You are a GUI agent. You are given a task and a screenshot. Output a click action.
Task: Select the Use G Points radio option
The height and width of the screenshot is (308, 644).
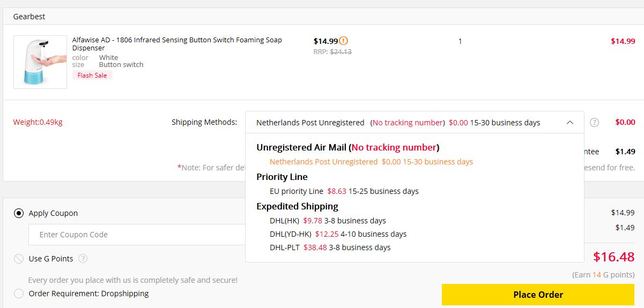click(x=19, y=259)
